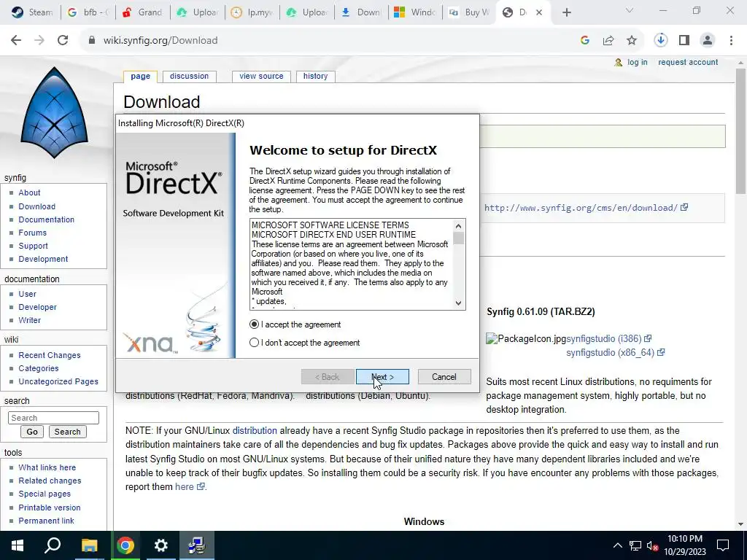
Task: Open 'Special pages' tool link
Action: [x=44, y=494]
